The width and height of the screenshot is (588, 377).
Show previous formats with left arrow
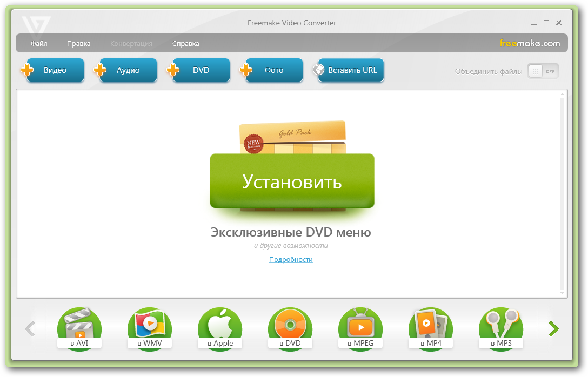click(x=30, y=328)
